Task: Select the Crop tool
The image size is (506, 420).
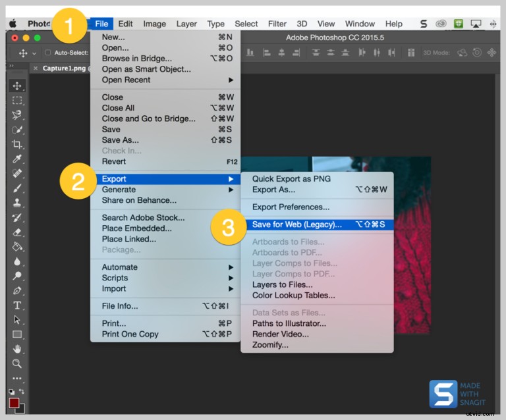Action: [x=17, y=144]
